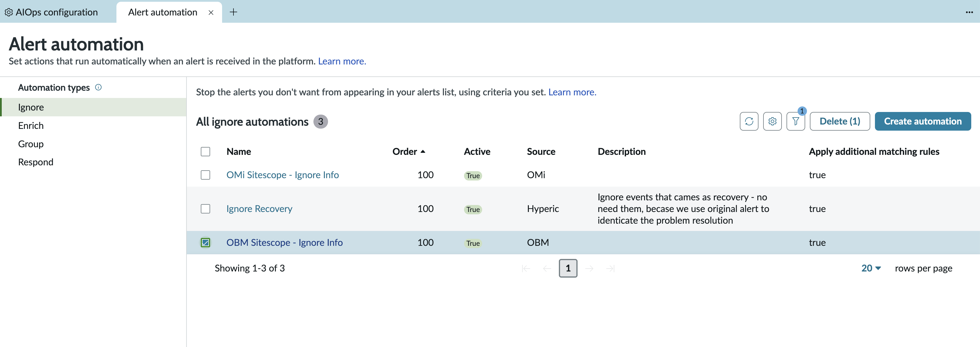Viewport: 980px width, 347px height.
Task: Check the Ignore Recovery row checkbox
Action: click(x=205, y=209)
